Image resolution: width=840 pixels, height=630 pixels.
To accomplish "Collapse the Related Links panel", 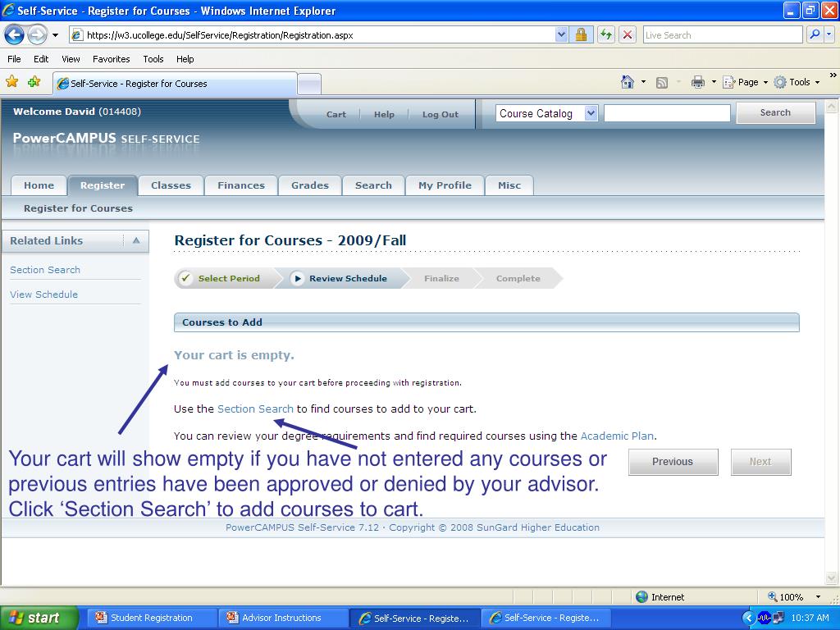I will (x=136, y=240).
